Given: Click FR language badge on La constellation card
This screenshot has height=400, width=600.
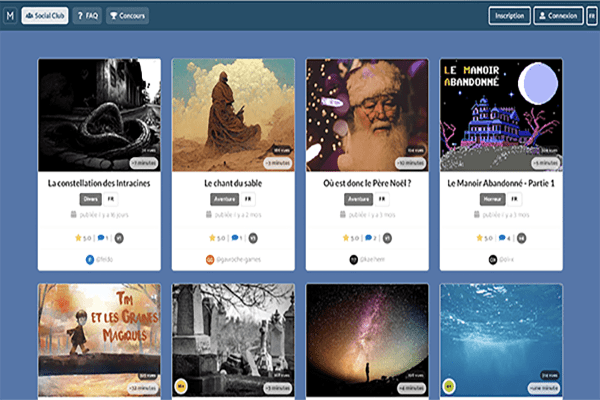Looking at the screenshot, I should (111, 199).
